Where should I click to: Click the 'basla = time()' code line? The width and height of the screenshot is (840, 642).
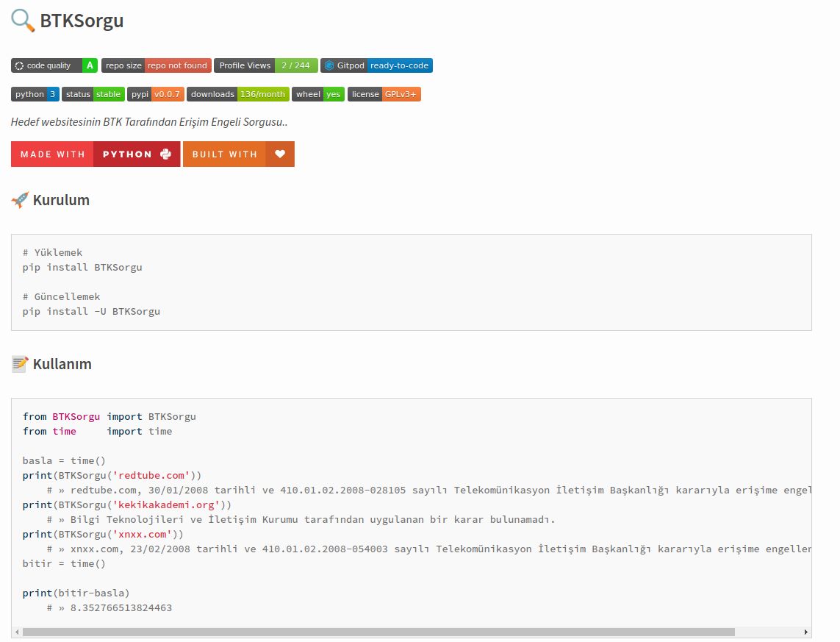tap(64, 460)
